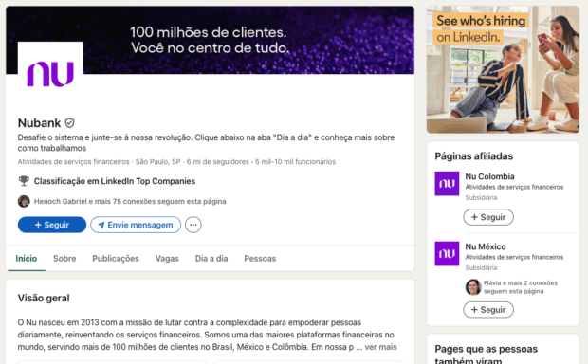Screen dimensions: 588x364
Task: Click the trophy icon for Top Companies
Action: tap(24, 181)
